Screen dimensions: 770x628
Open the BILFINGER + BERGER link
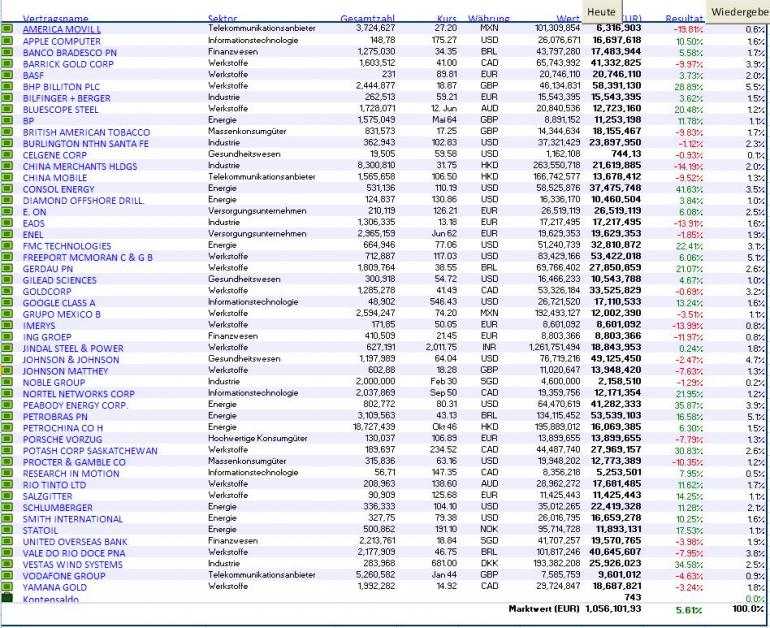(x=66, y=98)
